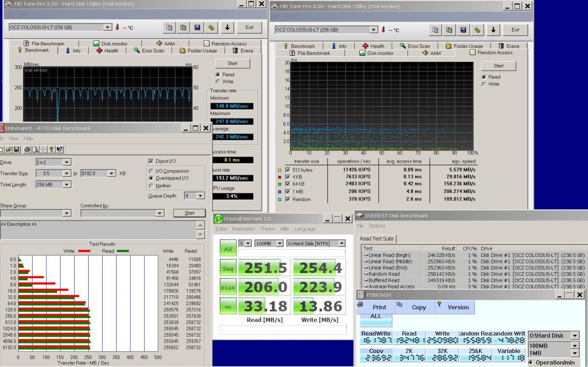
Task: Click ATTO print preview toolbar icon
Action: tap(35, 149)
